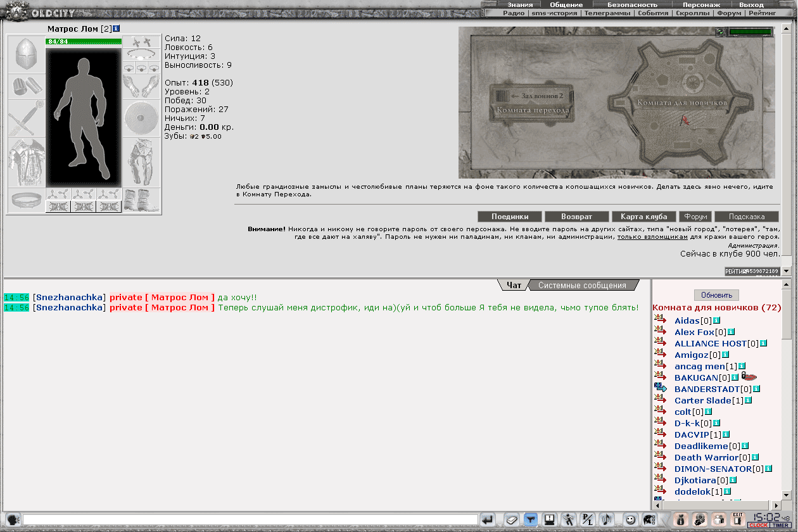Screen dimensions: 798x532
Task: Select the boots equipment slot
Action: coord(141,201)
